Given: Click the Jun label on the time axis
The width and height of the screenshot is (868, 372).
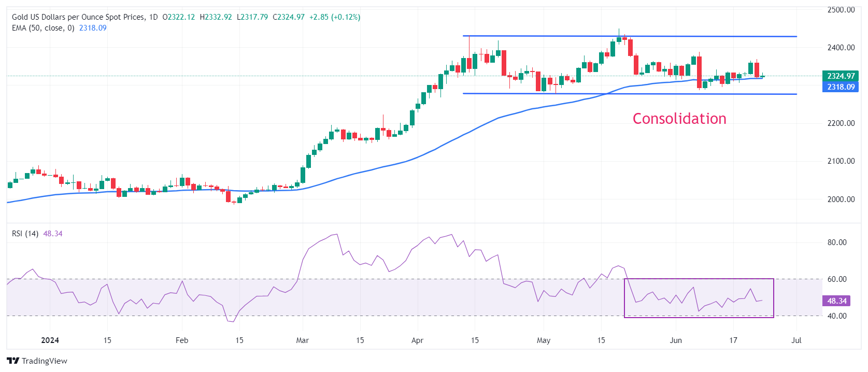Looking at the screenshot, I should pos(676,340).
